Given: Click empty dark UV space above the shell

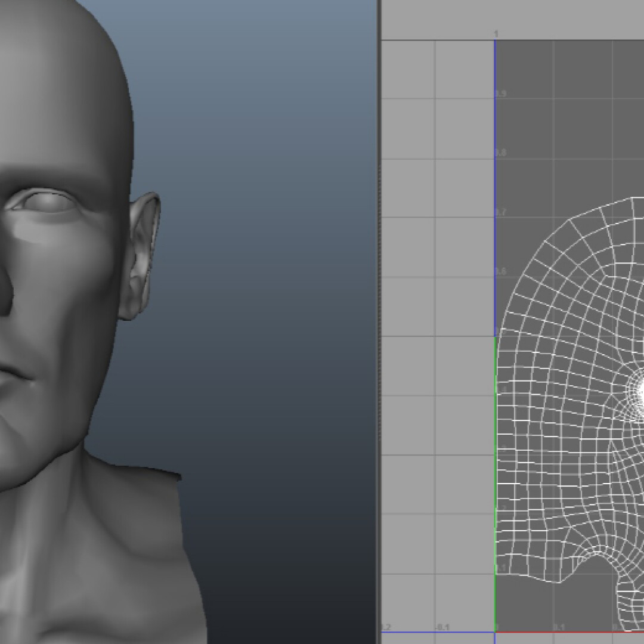Looking at the screenshot, I should click(x=566, y=119).
